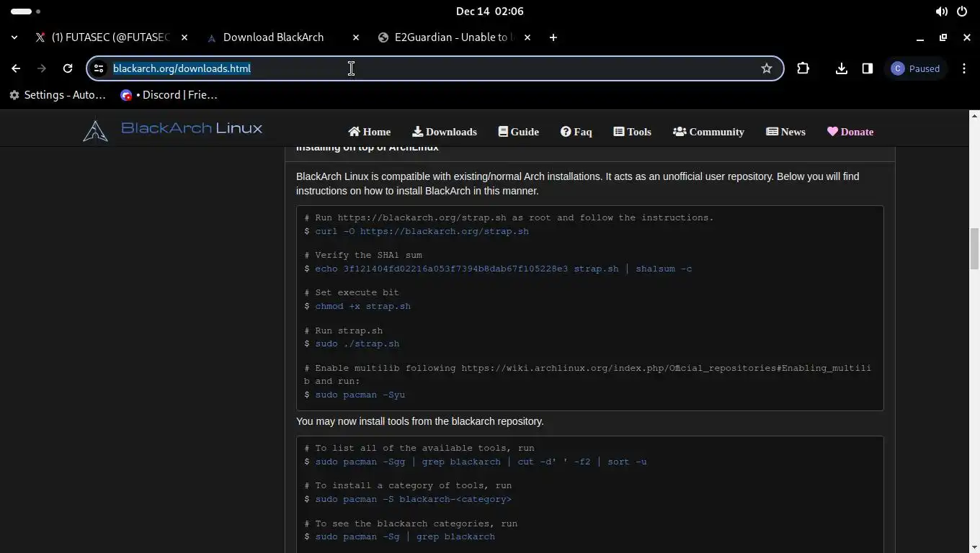Open the Faq nav item
This screenshot has width=980, height=553.
tap(576, 132)
